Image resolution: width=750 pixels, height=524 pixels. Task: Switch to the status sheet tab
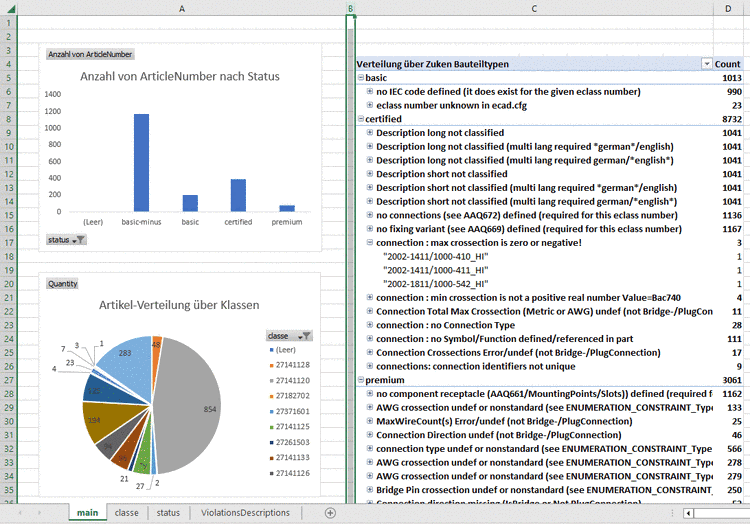click(168, 513)
